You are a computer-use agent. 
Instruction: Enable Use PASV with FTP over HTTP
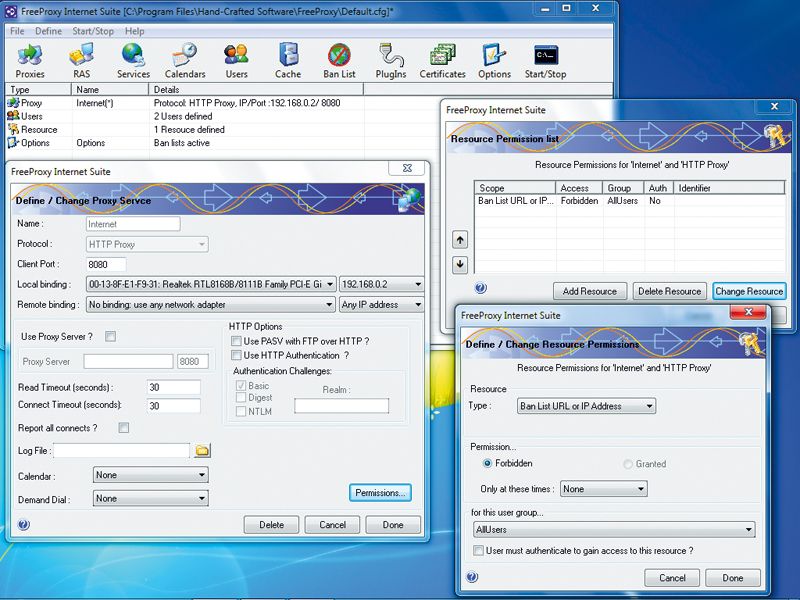(x=236, y=341)
